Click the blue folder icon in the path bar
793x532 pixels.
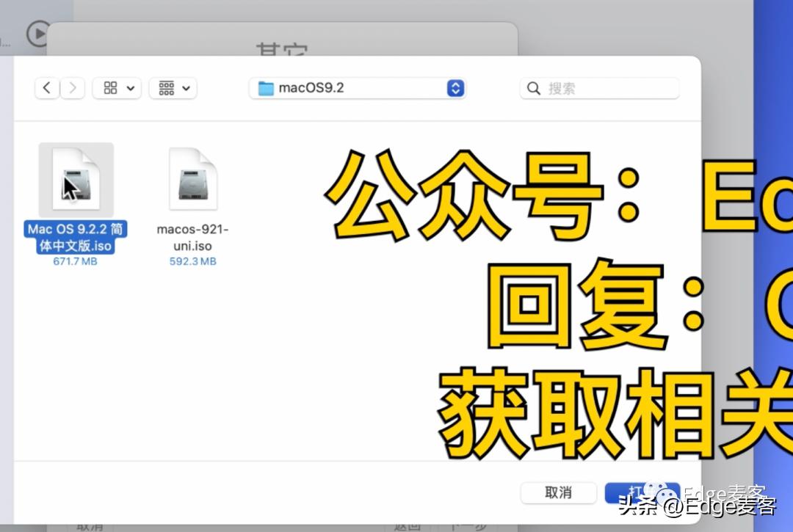coord(267,87)
